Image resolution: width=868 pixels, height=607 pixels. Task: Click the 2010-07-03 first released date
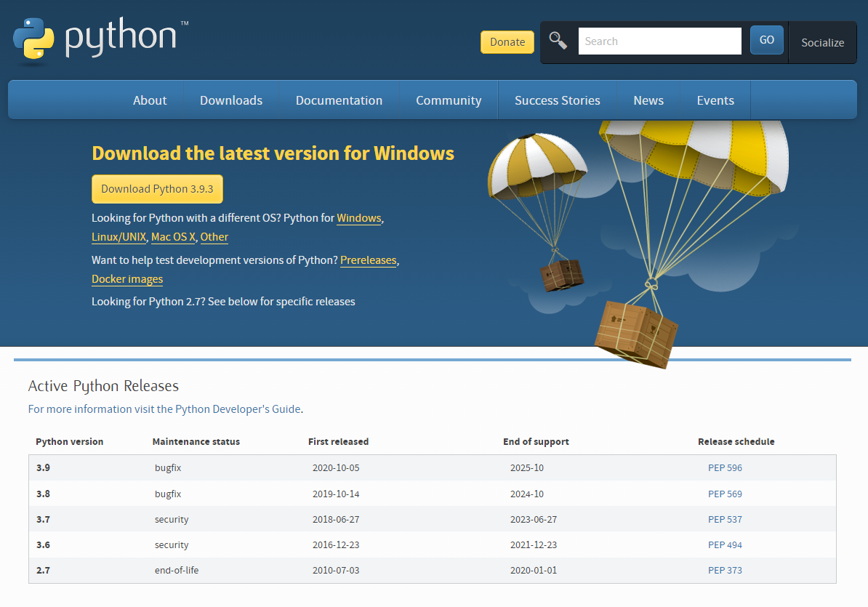tap(335, 570)
